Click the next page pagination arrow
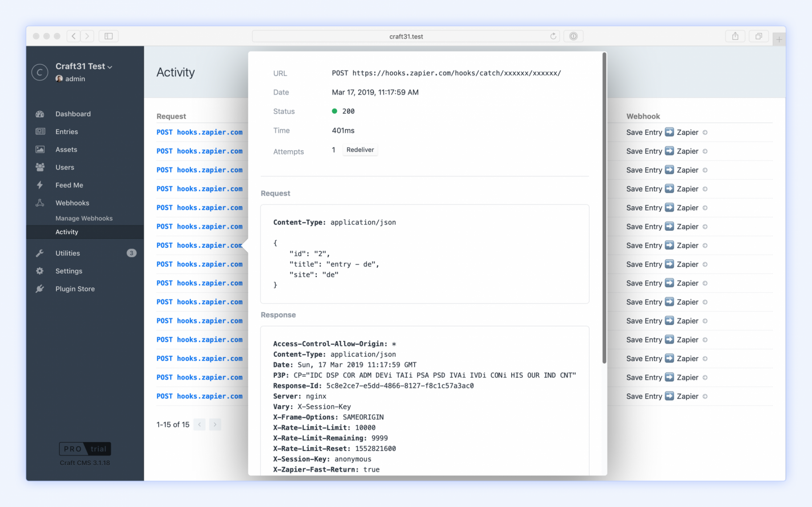812x507 pixels. coord(215,424)
